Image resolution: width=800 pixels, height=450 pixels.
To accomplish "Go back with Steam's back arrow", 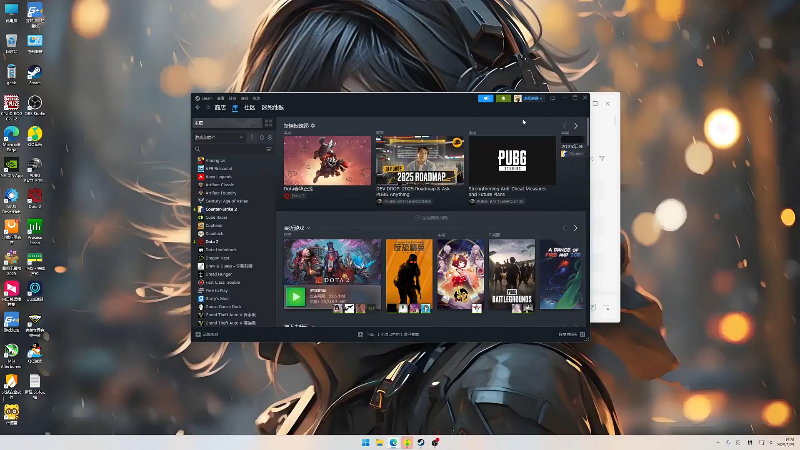I will coord(198,107).
